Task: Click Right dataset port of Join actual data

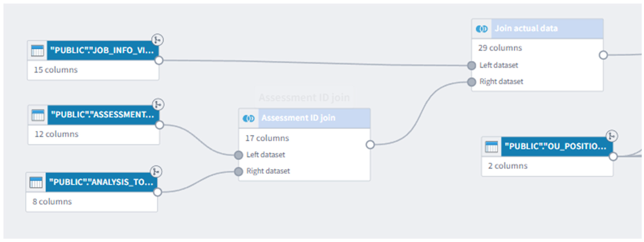Action: pyautogui.click(x=471, y=82)
